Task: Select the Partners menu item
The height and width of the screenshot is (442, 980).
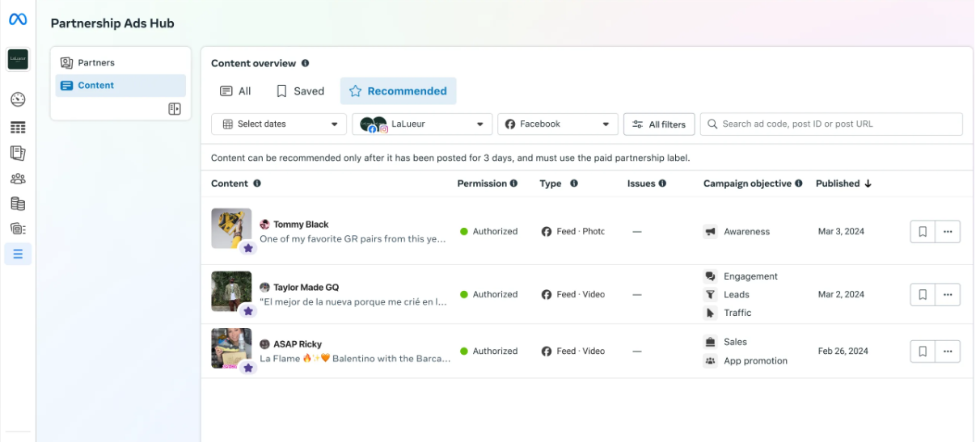Action: pyautogui.click(x=95, y=63)
